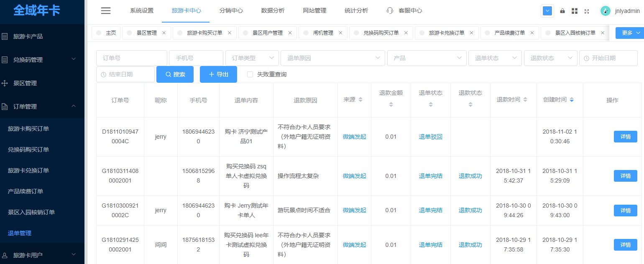This screenshot has width=644, height=264.
Task: Open the 兑换码购买订单 tab
Action: pyautogui.click(x=381, y=33)
